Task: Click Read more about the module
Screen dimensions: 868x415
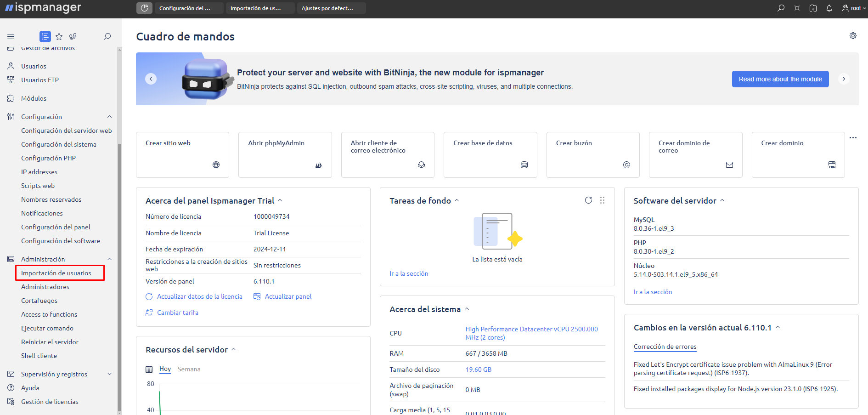Action: [x=780, y=79]
